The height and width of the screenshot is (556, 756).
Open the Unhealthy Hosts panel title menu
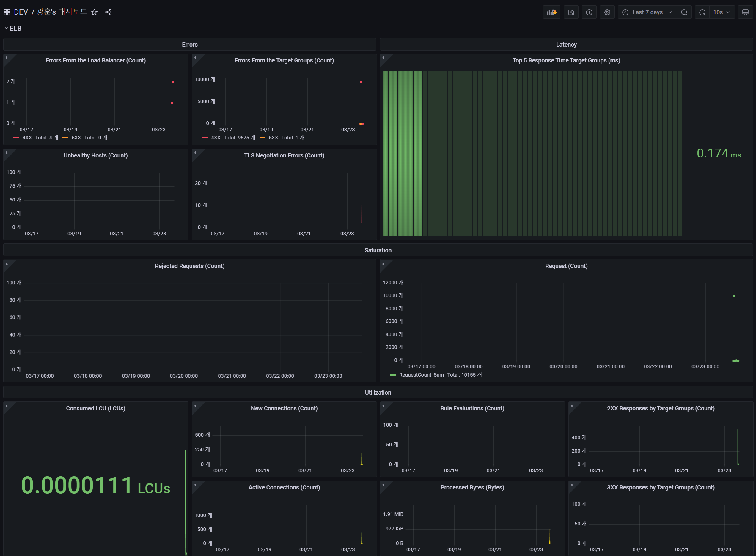(x=95, y=155)
